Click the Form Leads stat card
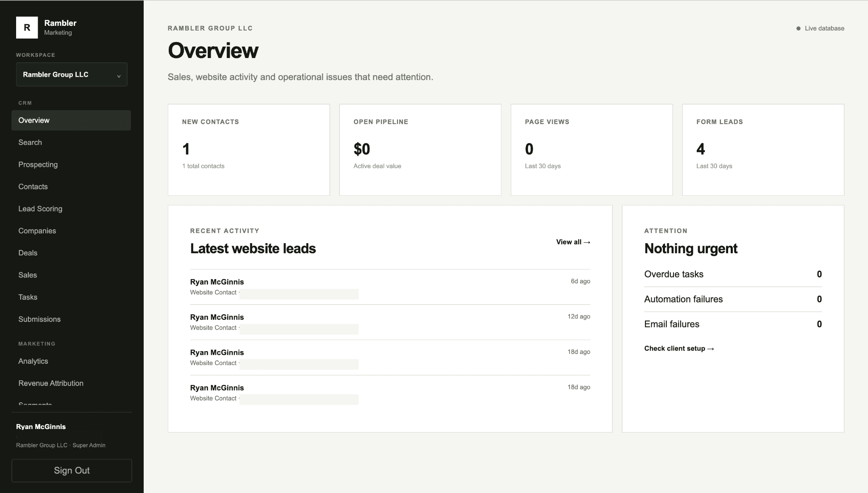Image resolution: width=868 pixels, height=493 pixels. (x=763, y=150)
